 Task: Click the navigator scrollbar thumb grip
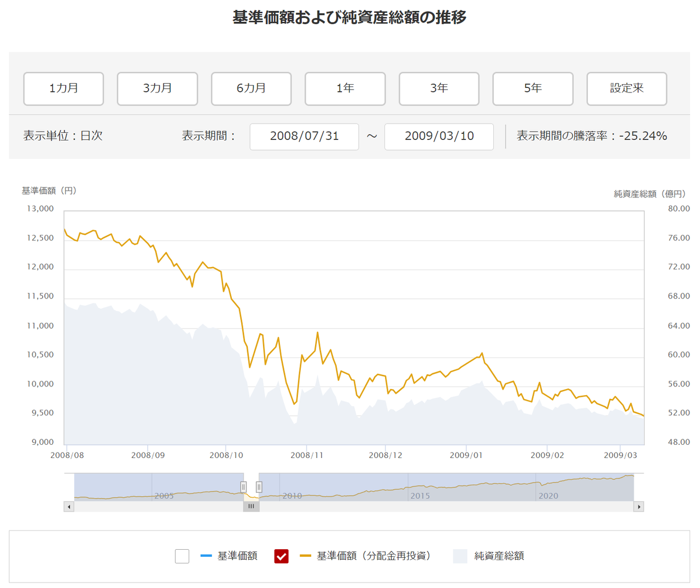tap(251, 507)
